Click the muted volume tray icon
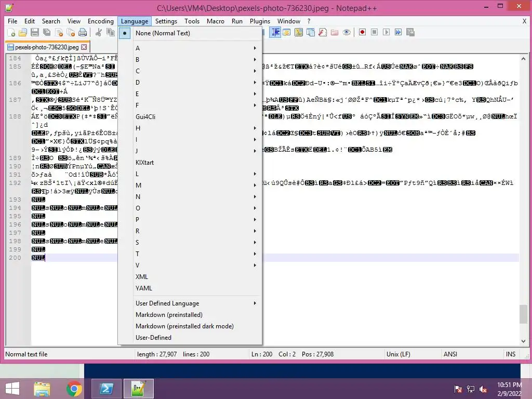Screen dimensions: 532x399 point(483,389)
